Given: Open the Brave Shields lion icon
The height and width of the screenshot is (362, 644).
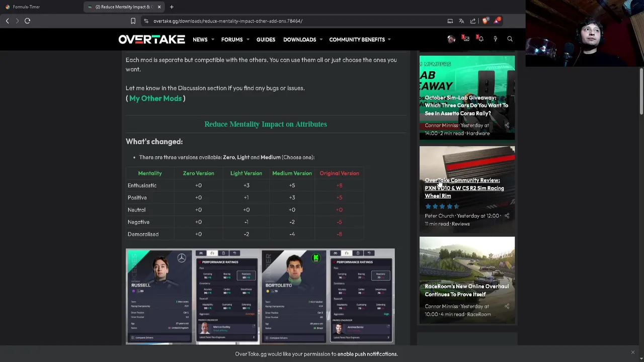Looking at the screenshot, I should click(485, 21).
